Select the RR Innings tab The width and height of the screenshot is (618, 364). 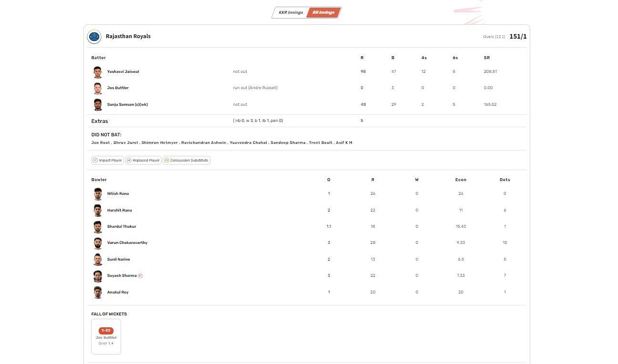point(324,12)
